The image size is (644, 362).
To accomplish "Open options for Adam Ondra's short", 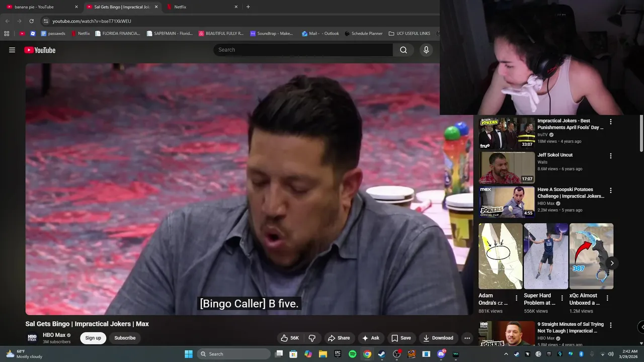I will (516, 298).
